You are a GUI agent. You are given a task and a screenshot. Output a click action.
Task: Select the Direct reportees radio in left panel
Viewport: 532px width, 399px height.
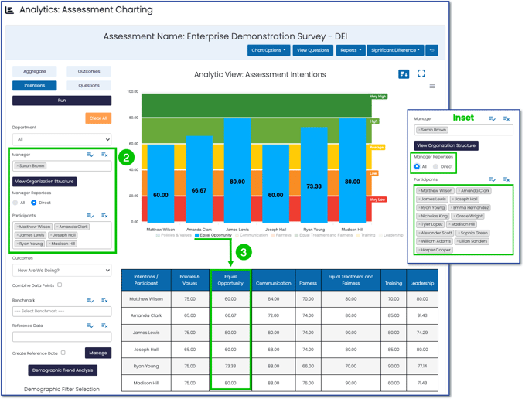pos(34,203)
